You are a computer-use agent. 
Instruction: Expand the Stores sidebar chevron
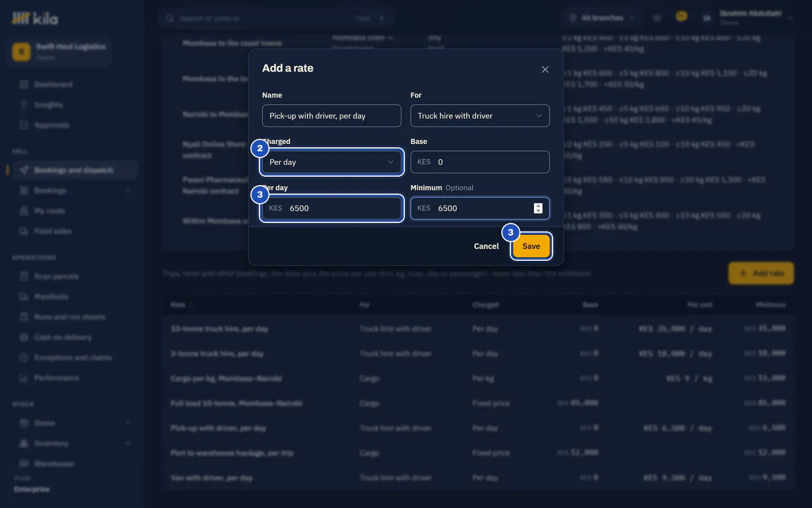pos(128,423)
